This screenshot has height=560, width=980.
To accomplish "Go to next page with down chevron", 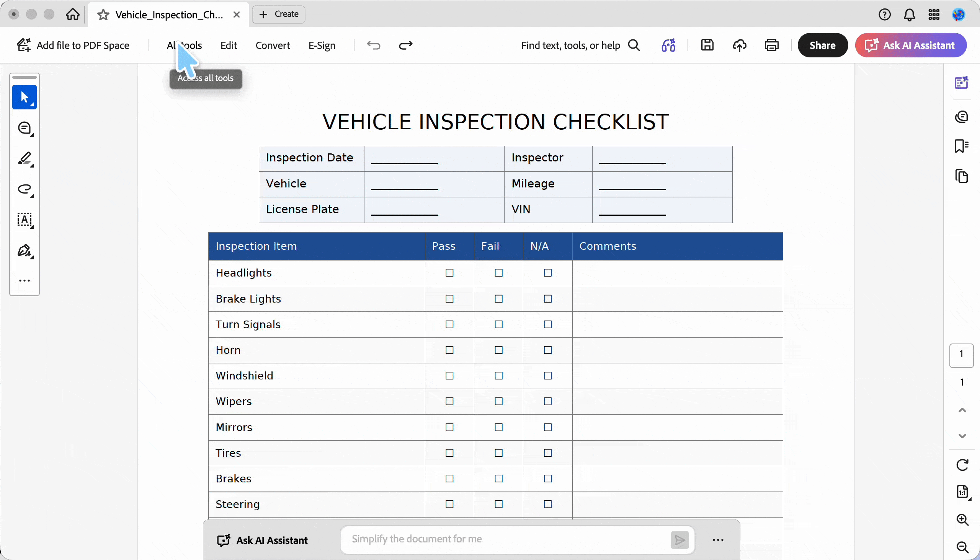I will [x=962, y=436].
